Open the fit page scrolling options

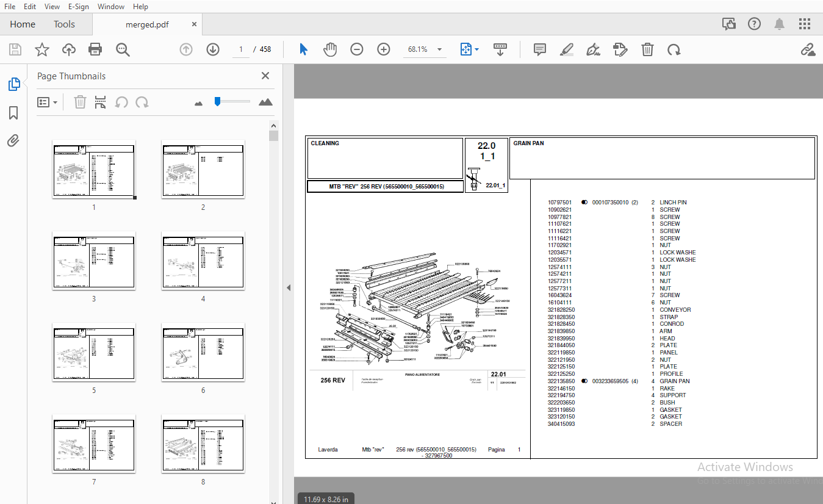(469, 49)
